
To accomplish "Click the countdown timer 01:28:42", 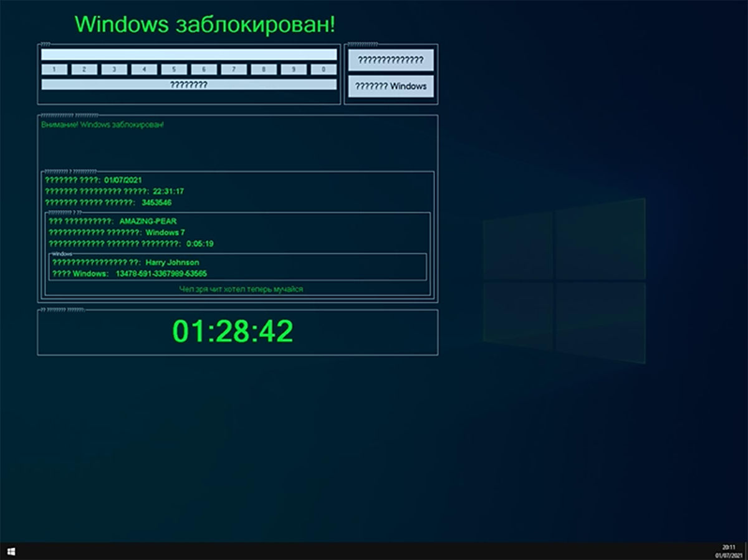I will pos(233,331).
